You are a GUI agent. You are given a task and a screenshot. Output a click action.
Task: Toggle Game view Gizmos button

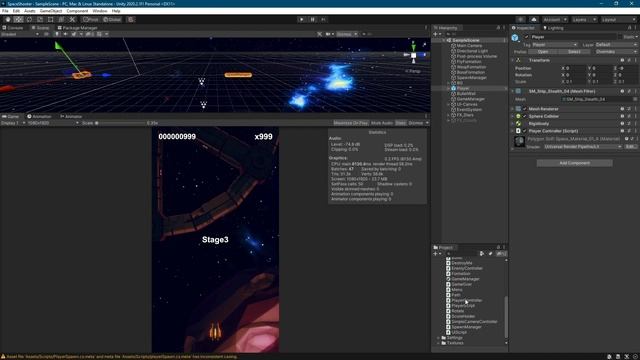tap(416, 123)
